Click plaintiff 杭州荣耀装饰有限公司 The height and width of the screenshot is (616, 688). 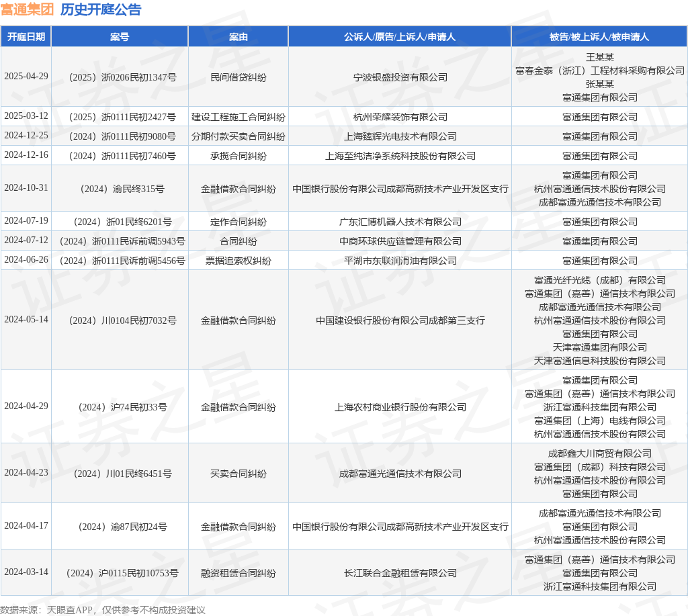tap(400, 117)
